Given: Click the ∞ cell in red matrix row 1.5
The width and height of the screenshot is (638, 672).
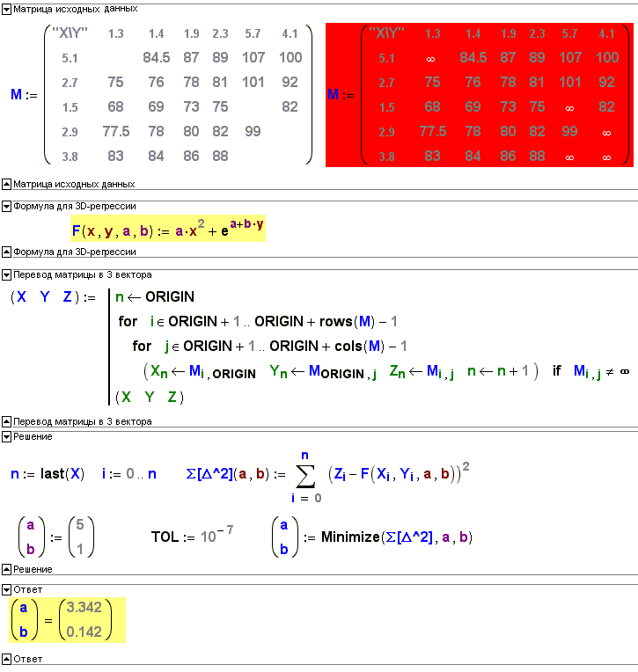Looking at the screenshot, I should [x=569, y=108].
